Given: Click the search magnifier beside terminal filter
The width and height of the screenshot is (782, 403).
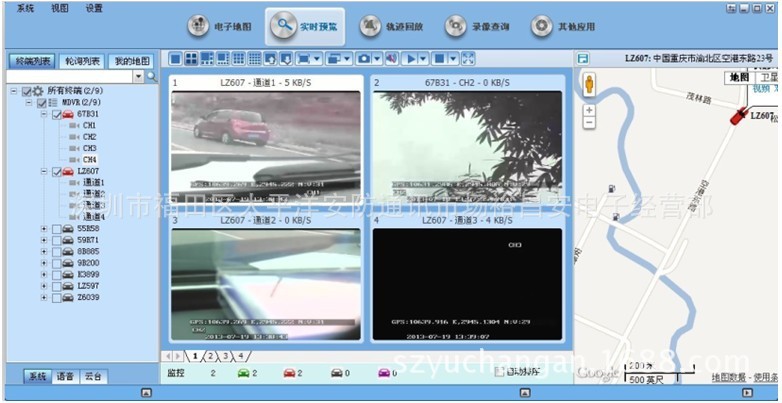Looking at the screenshot, I should click(152, 77).
